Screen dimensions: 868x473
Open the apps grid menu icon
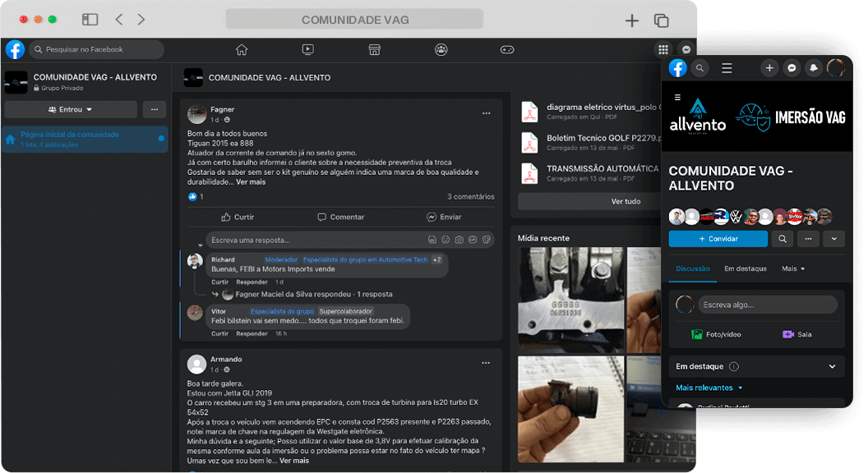point(663,49)
